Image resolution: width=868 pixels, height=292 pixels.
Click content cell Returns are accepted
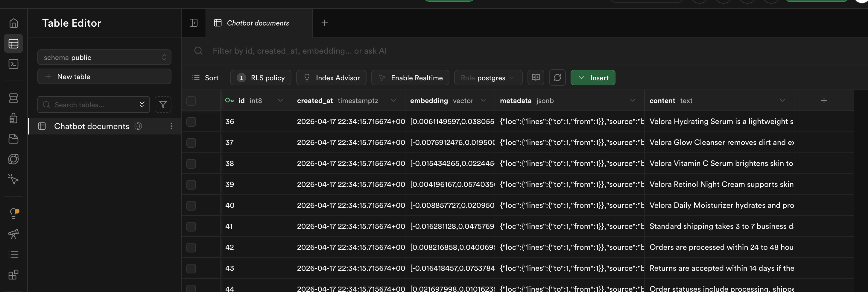tap(719, 268)
